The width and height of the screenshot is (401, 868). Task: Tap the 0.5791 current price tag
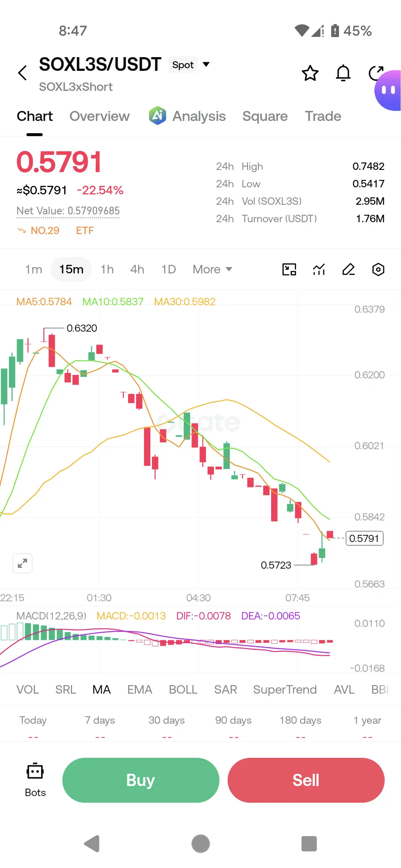pos(364,538)
